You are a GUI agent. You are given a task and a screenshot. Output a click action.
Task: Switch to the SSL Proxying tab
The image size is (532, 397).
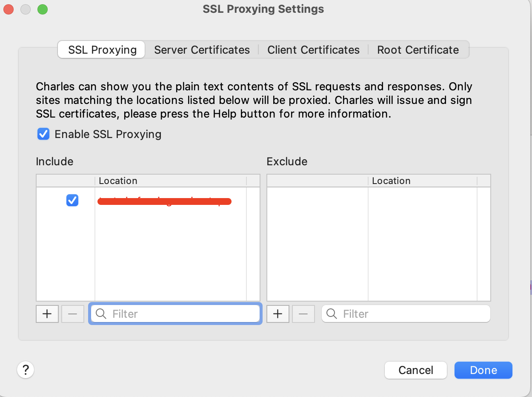102,50
